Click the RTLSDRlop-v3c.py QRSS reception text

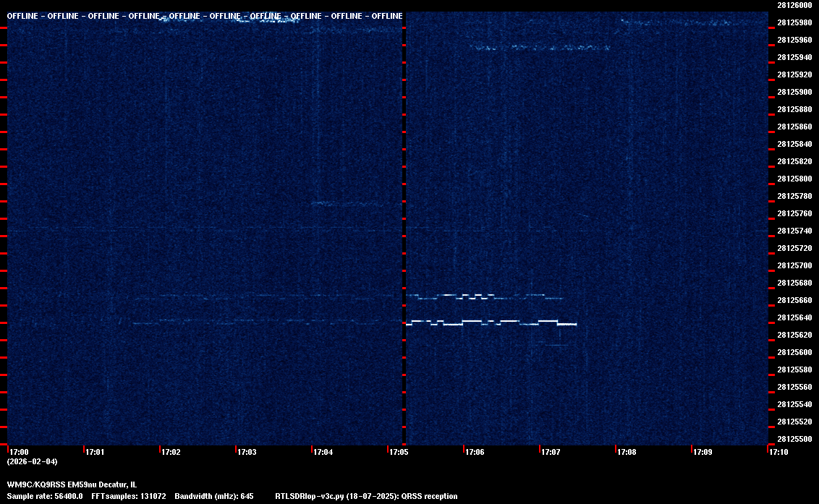[x=366, y=497]
